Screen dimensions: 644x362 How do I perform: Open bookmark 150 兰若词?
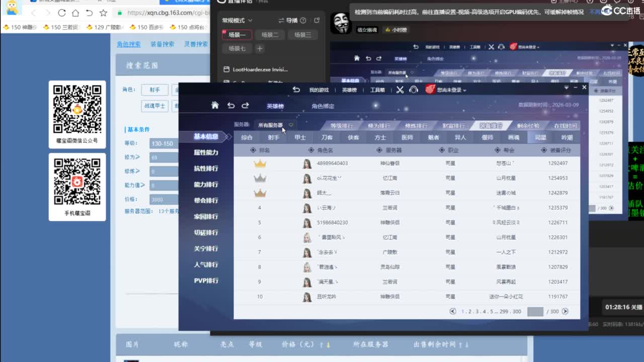pos(61,27)
